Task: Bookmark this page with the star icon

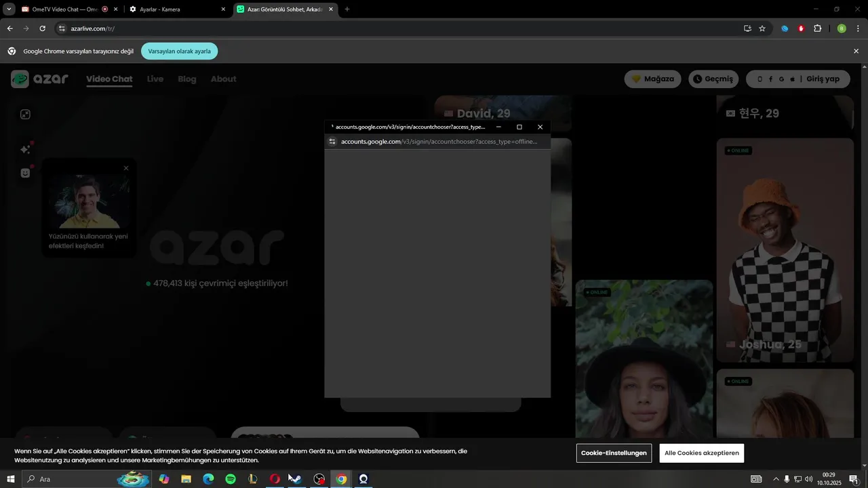Action: pyautogui.click(x=762, y=28)
